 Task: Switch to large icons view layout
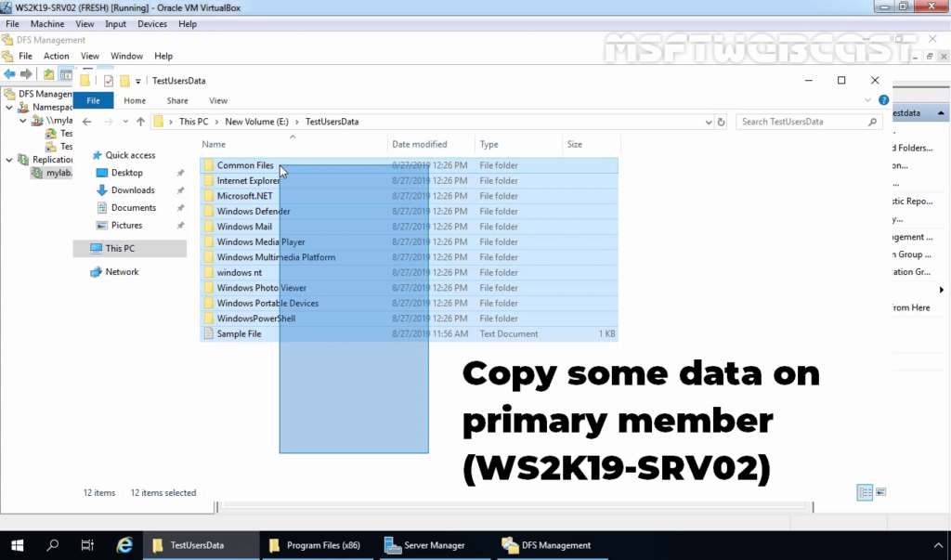coord(881,492)
